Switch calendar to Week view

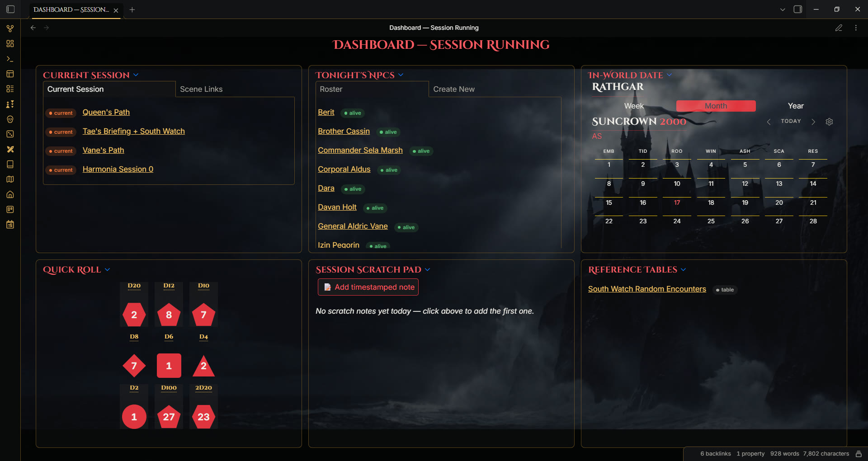coord(634,106)
